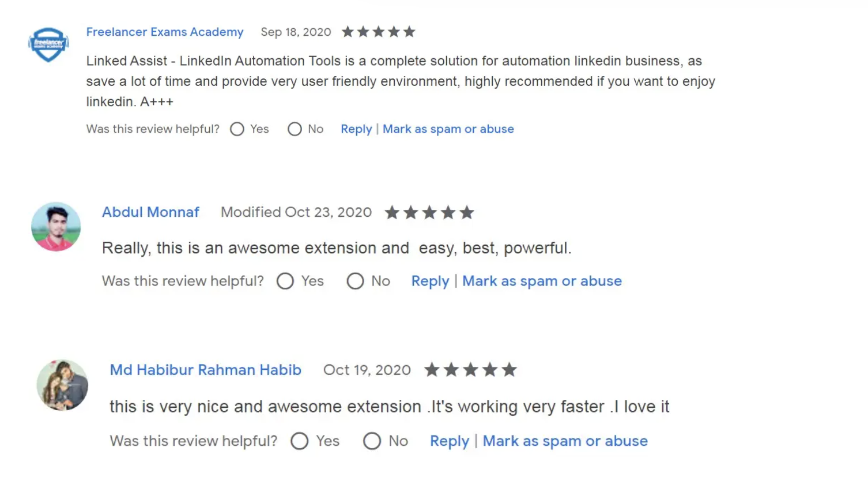
Task: Flag Md Habibur's review as spam or abuse
Action: pos(565,441)
